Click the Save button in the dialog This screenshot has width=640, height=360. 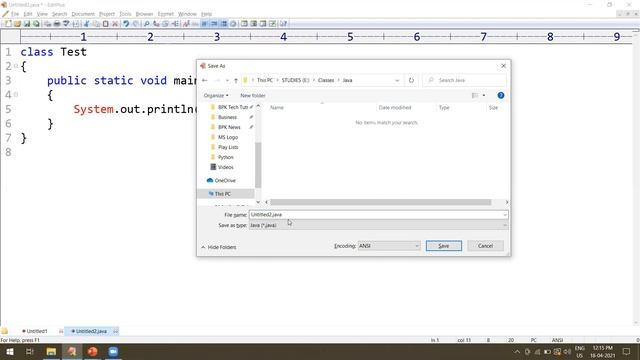pyautogui.click(x=444, y=246)
